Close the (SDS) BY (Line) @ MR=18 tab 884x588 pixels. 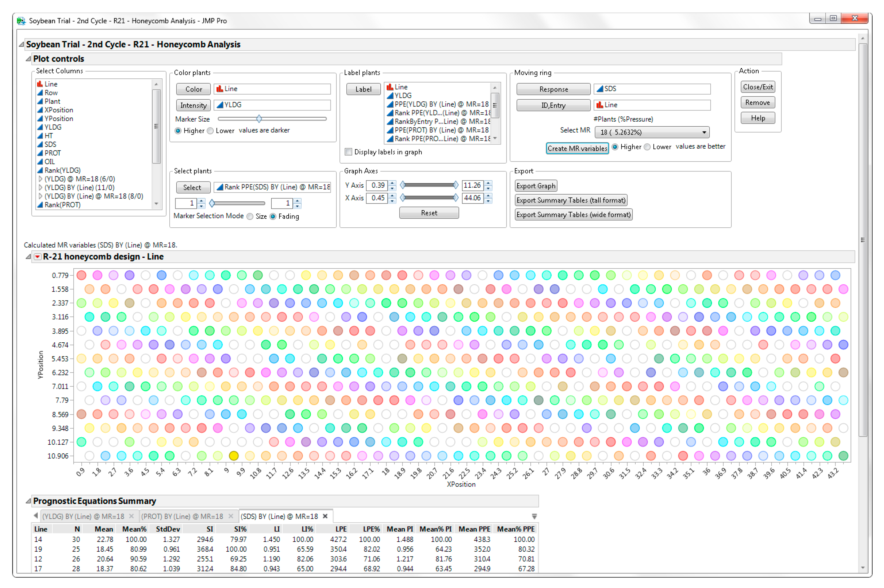(325, 516)
